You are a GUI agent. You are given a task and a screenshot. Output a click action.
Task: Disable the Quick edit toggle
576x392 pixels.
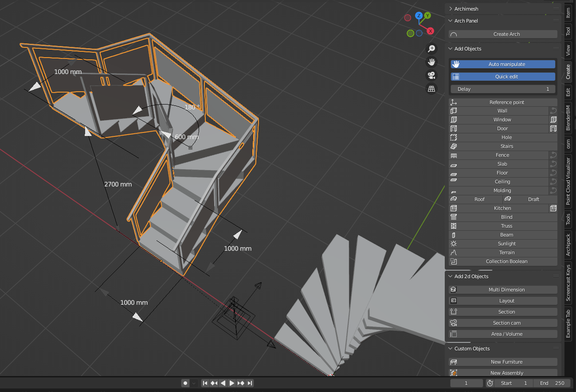point(502,76)
